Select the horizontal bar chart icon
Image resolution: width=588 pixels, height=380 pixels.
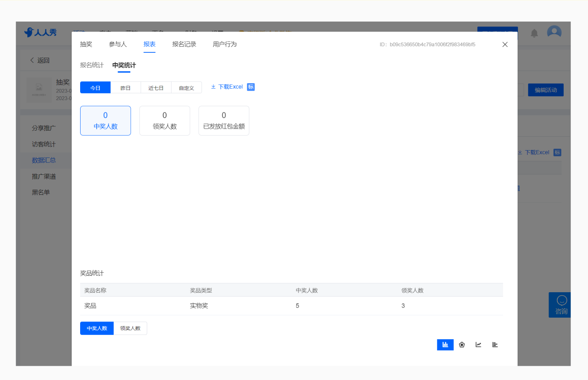[x=495, y=345]
